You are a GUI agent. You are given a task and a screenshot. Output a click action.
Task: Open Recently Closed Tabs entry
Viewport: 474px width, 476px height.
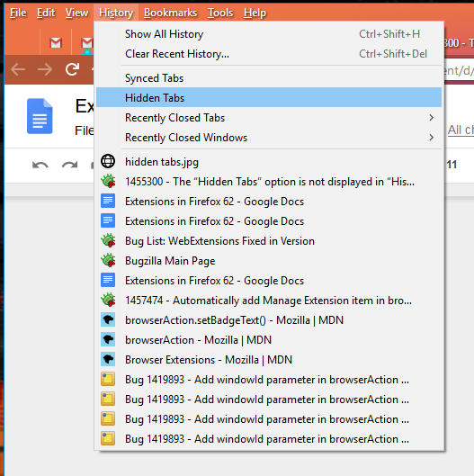tap(269, 118)
